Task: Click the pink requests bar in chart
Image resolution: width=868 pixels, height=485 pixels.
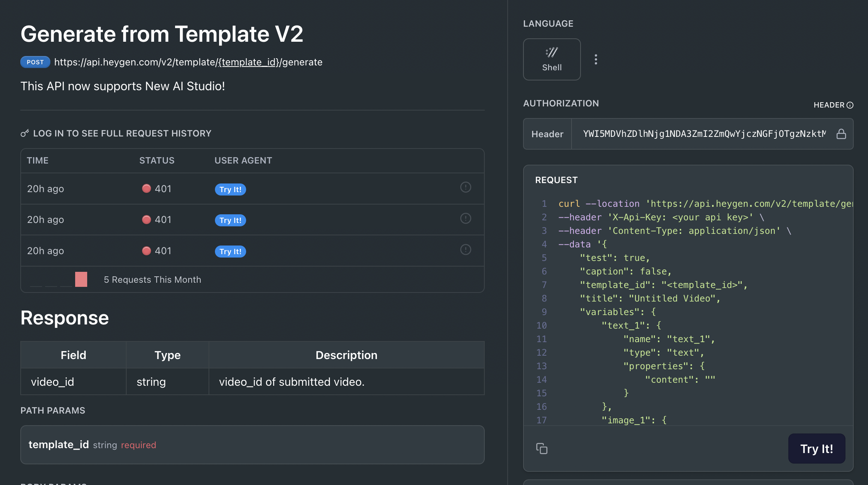Action: (81, 279)
